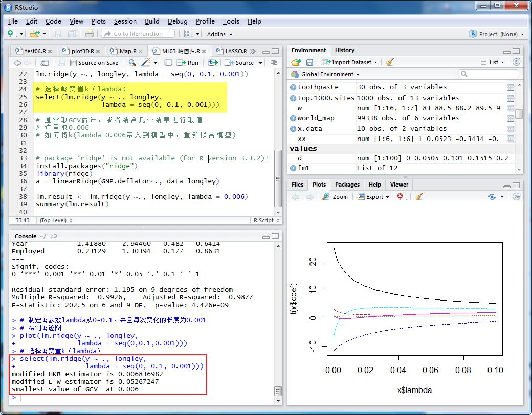Expand the world_map object details

[293, 118]
